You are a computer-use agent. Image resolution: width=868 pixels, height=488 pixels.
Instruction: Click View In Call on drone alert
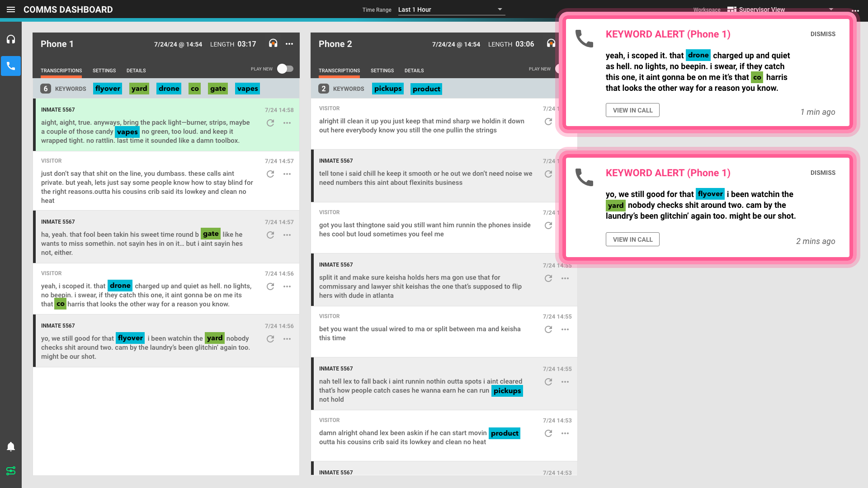(632, 110)
